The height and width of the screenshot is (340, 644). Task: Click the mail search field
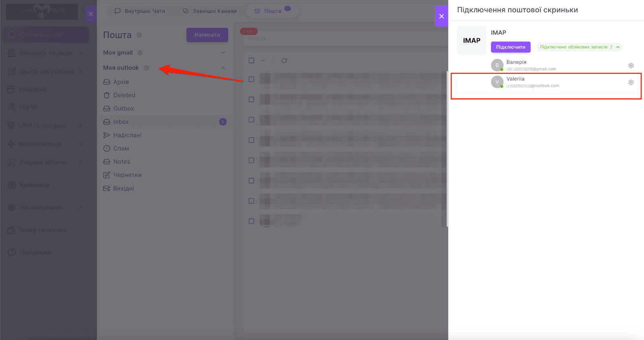tap(345, 38)
